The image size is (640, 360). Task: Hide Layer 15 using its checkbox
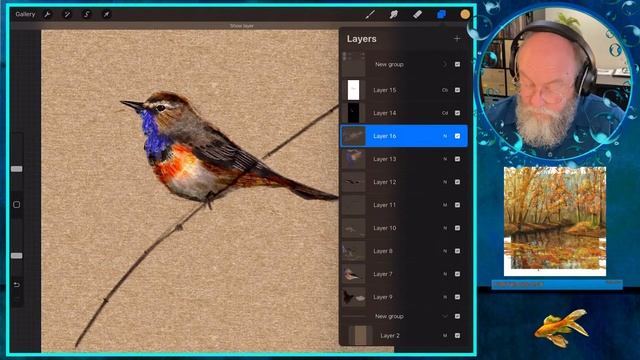point(457,90)
